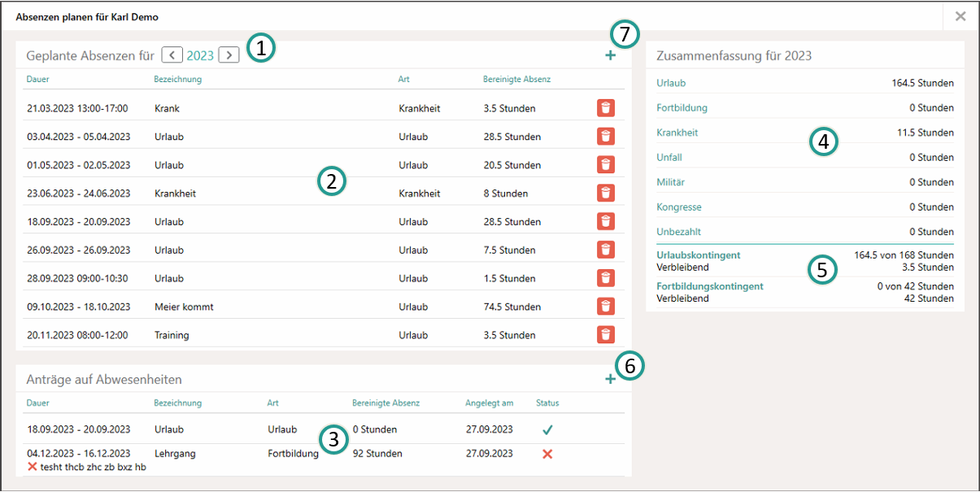This screenshot has width=980, height=492.
Task: Click the Urlaubskontingent label
Action: 699,255
